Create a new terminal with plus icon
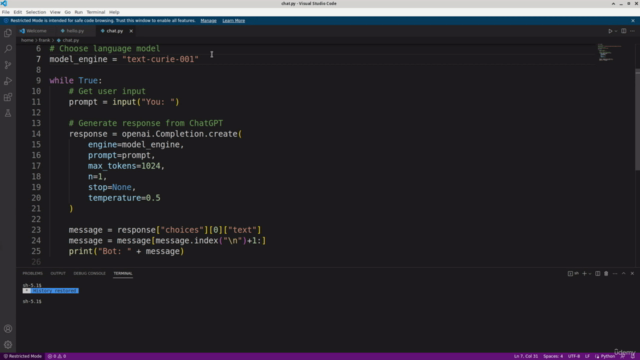This screenshot has height=360, width=640. 584,273
